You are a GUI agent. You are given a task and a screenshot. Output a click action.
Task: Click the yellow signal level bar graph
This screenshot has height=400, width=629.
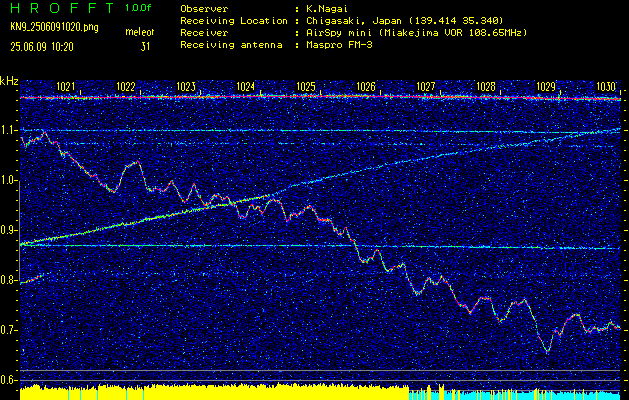click(214, 392)
